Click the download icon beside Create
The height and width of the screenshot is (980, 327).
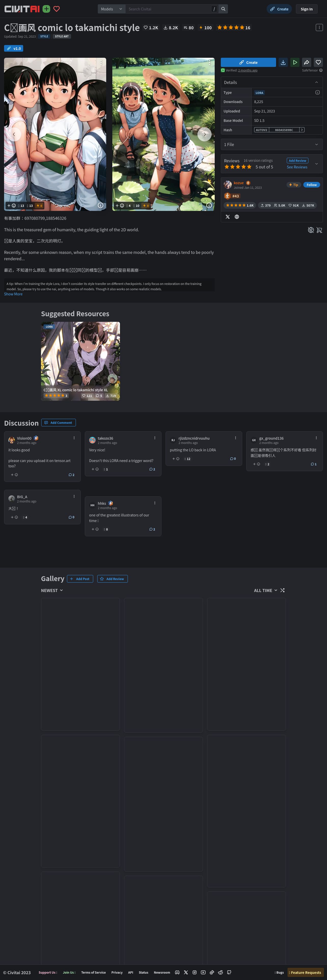pyautogui.click(x=283, y=62)
